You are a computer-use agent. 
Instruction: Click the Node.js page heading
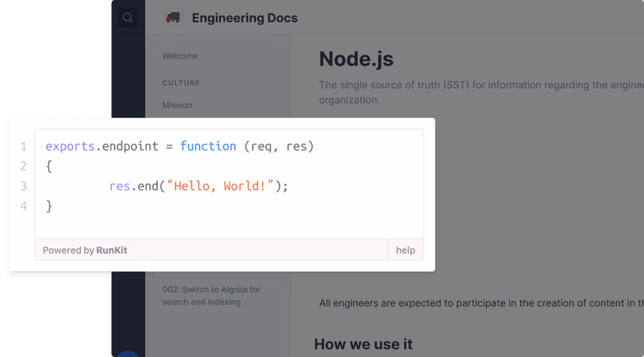355,59
